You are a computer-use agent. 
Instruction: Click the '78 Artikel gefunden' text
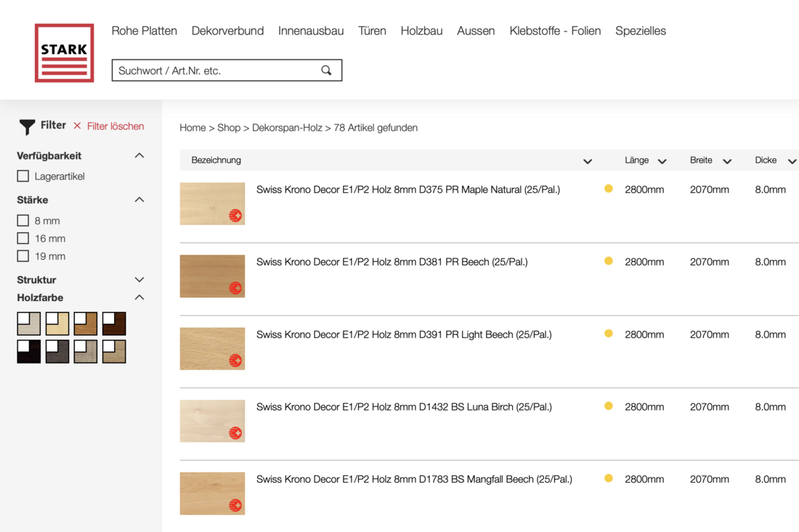point(376,128)
